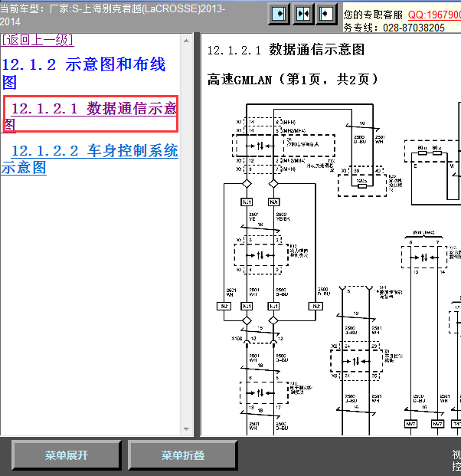Click the left panel scrollbar down arrow
This screenshot has height=476, width=461.
tap(187, 429)
